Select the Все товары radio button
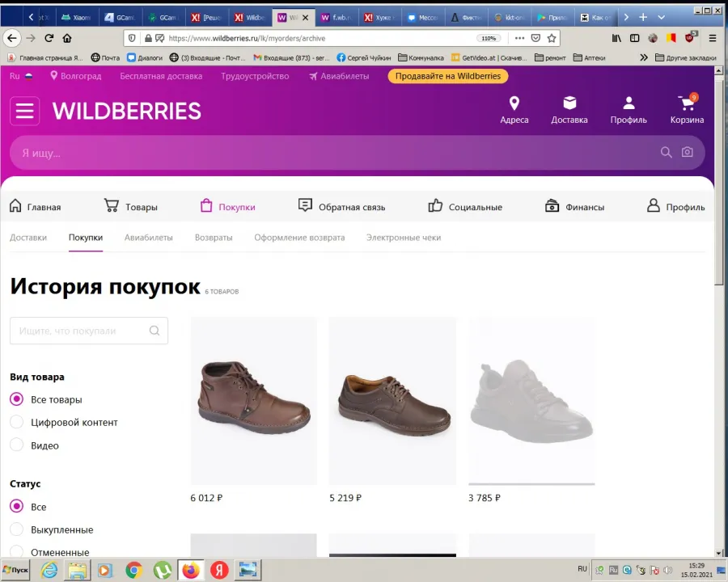The image size is (728, 582). click(x=17, y=399)
